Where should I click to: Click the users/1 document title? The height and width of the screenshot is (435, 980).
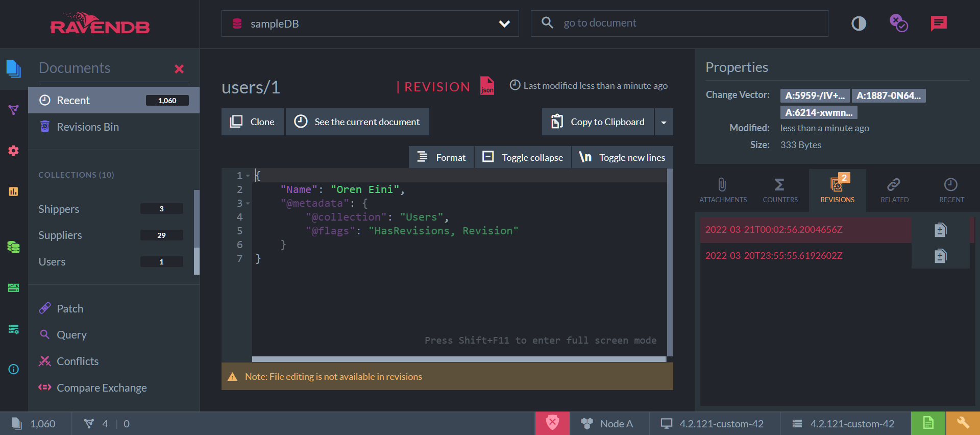251,87
